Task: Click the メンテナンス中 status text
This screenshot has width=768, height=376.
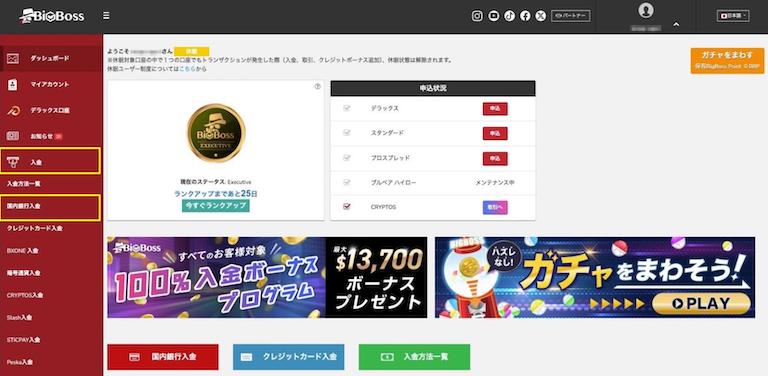Action: coord(495,183)
